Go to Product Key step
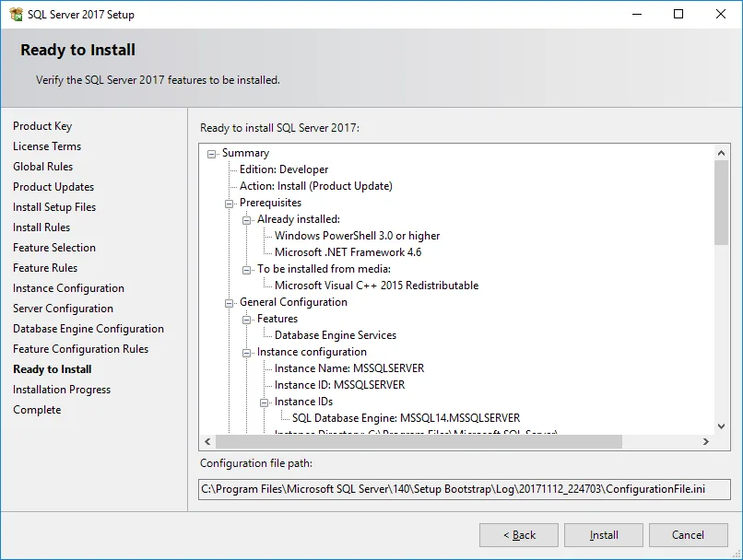Image resolution: width=743 pixels, height=560 pixels. pyautogui.click(x=42, y=126)
